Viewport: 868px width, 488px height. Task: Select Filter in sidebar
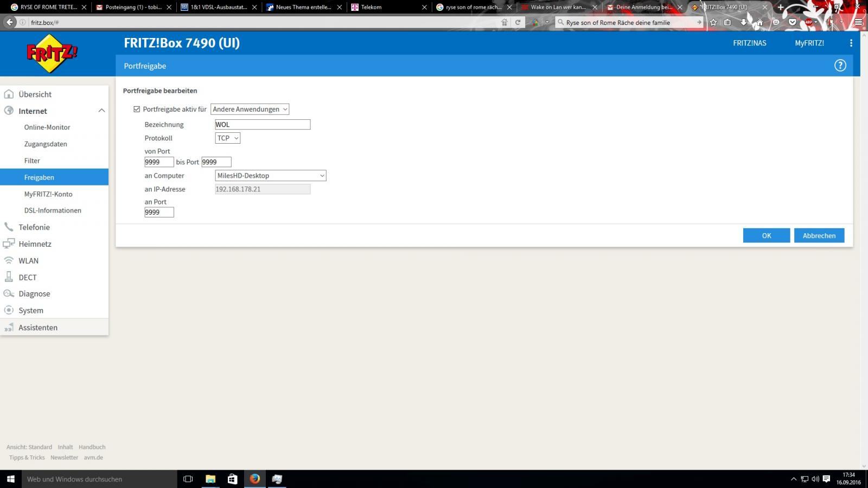tap(32, 160)
